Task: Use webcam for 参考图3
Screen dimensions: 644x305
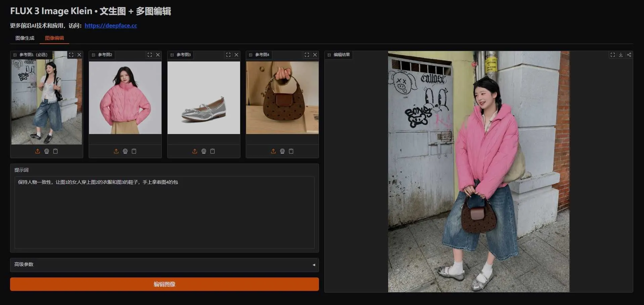Action: point(204,151)
